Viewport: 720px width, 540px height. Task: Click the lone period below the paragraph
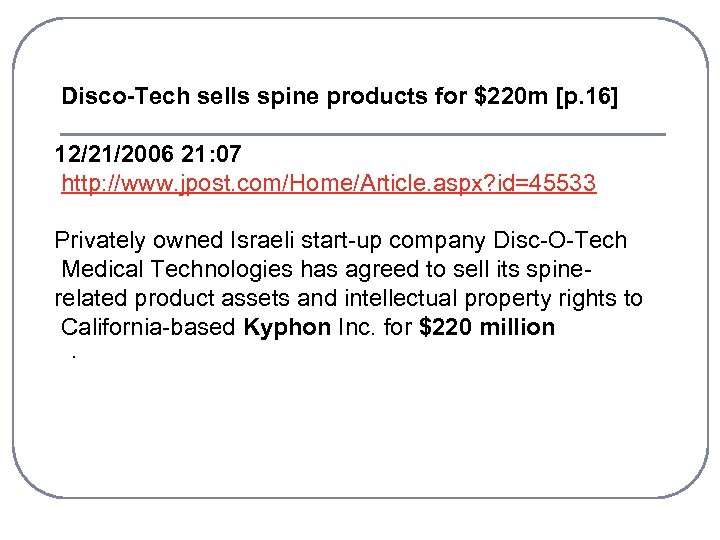(x=74, y=355)
